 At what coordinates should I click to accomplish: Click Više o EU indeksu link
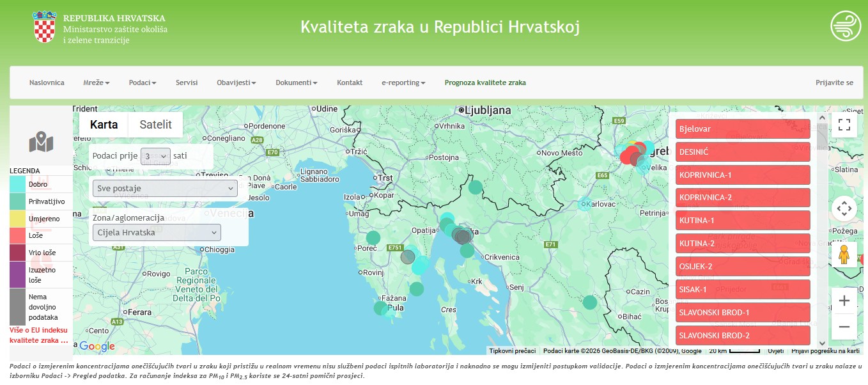click(38, 335)
